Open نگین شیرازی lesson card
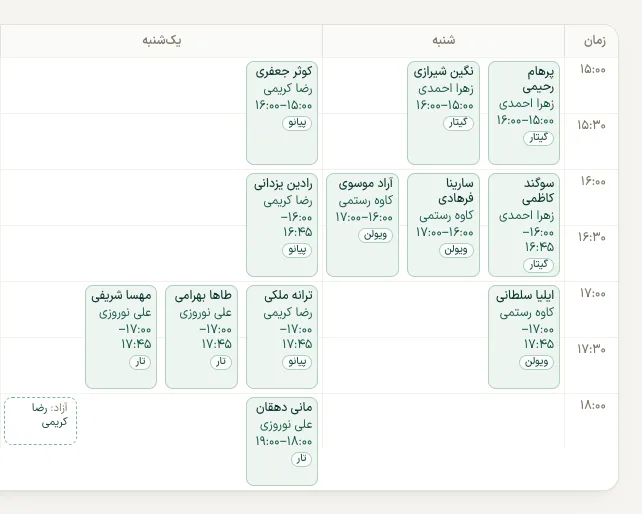642x514 pixels. tap(443, 113)
